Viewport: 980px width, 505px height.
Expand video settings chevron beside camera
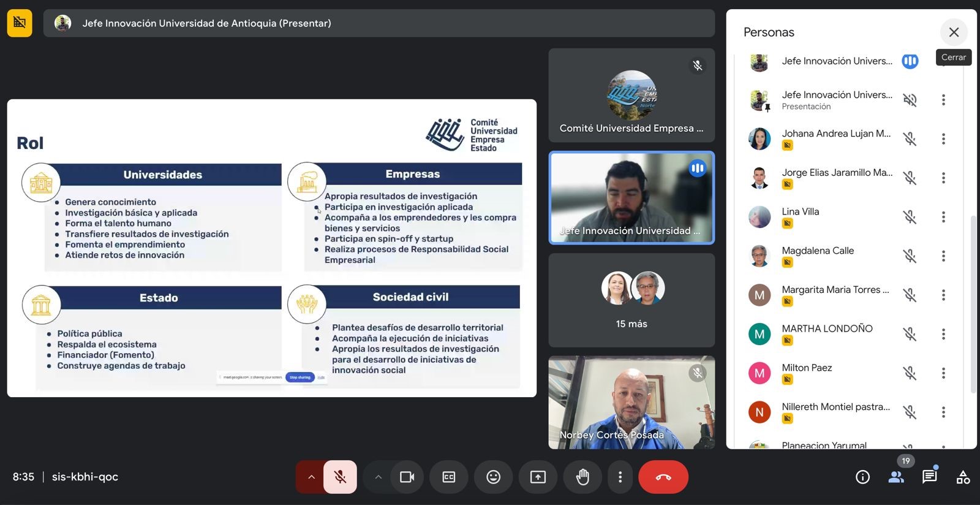point(378,477)
